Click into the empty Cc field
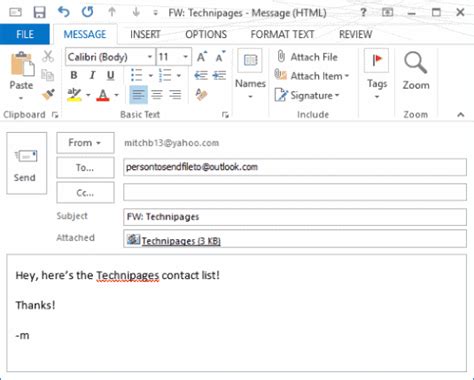The height and width of the screenshot is (380, 474). [295, 192]
